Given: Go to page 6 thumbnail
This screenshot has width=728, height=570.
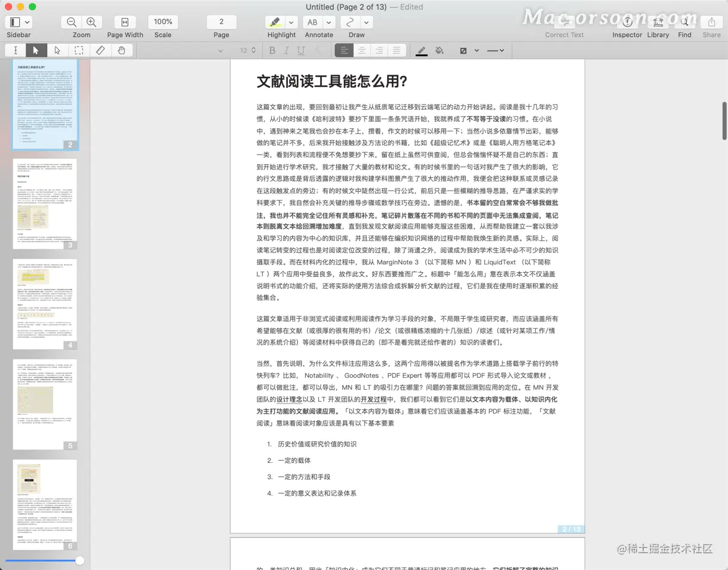Looking at the screenshot, I should 45,505.
